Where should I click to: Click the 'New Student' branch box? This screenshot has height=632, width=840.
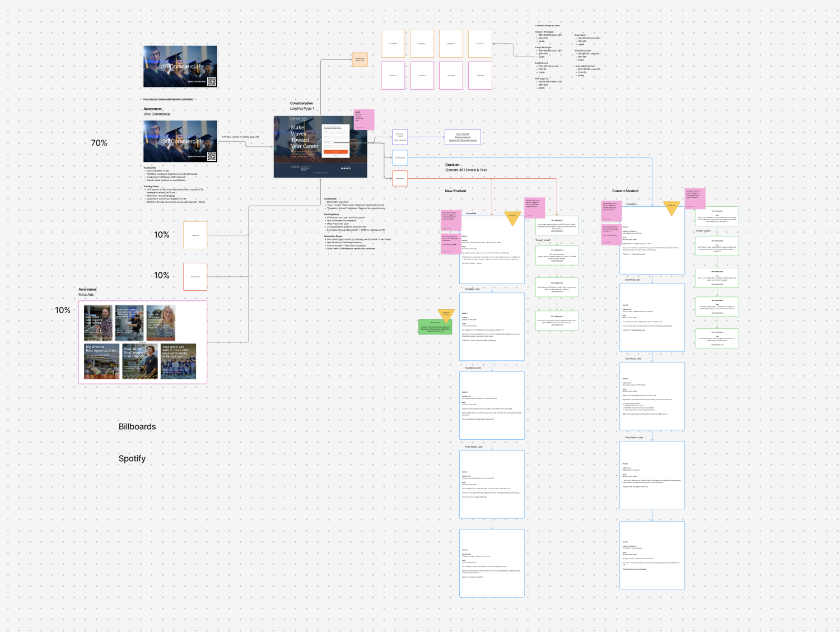coord(400,178)
